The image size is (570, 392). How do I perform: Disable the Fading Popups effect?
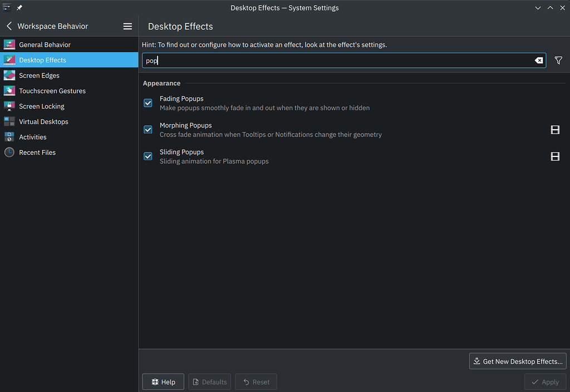pos(148,102)
